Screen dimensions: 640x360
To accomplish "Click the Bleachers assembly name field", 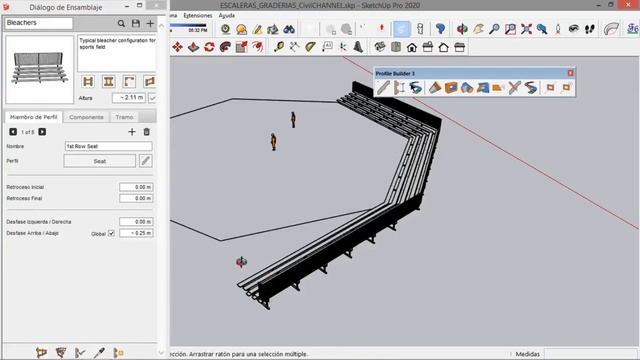I will 38,23.
